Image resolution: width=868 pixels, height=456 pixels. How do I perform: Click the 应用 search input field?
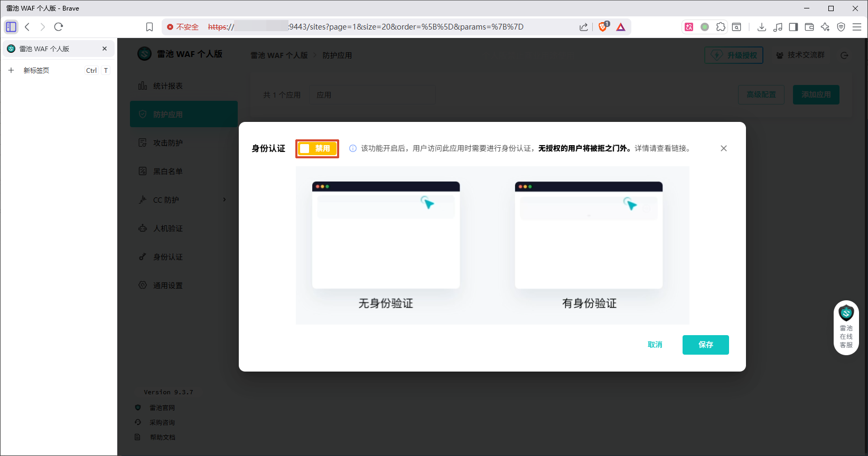click(372, 95)
